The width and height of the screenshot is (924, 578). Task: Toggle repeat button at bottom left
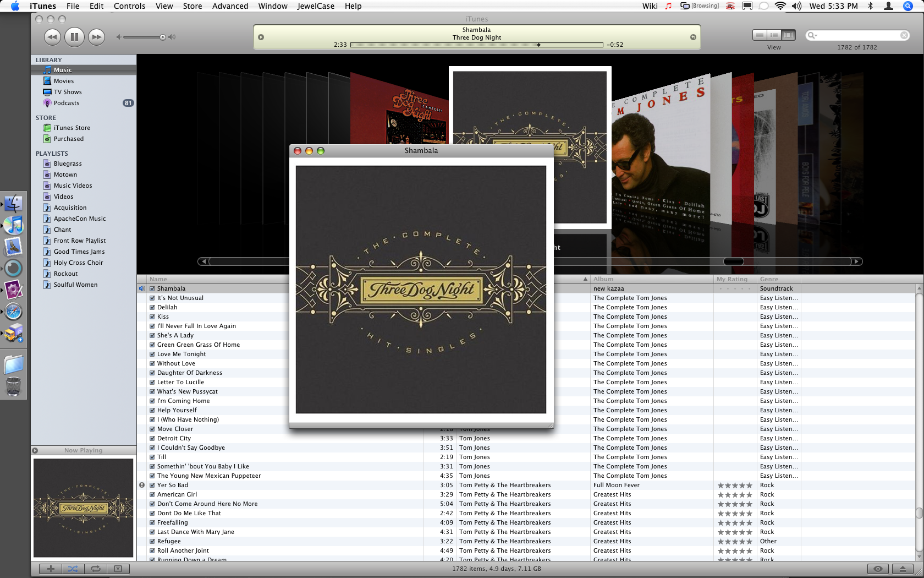95,569
